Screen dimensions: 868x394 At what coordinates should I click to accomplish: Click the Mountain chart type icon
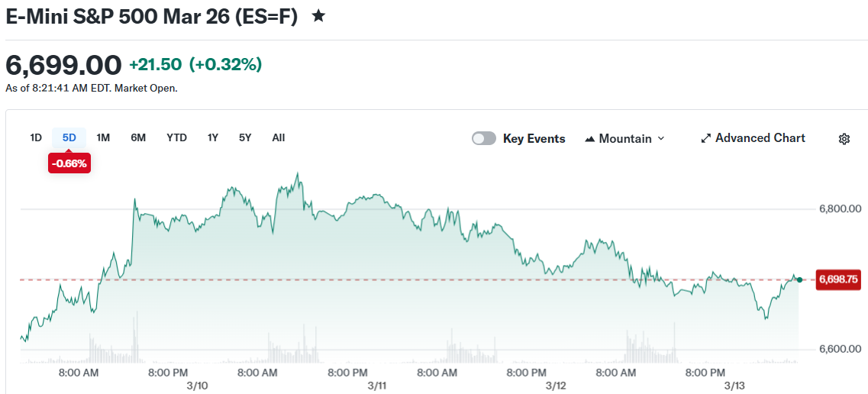click(x=589, y=139)
